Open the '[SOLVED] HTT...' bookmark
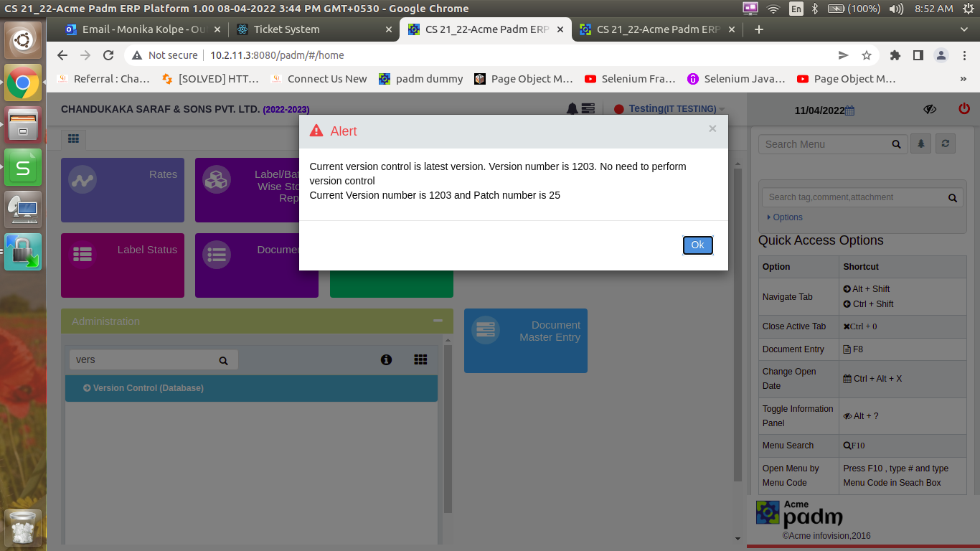The image size is (980, 551). coord(210,79)
